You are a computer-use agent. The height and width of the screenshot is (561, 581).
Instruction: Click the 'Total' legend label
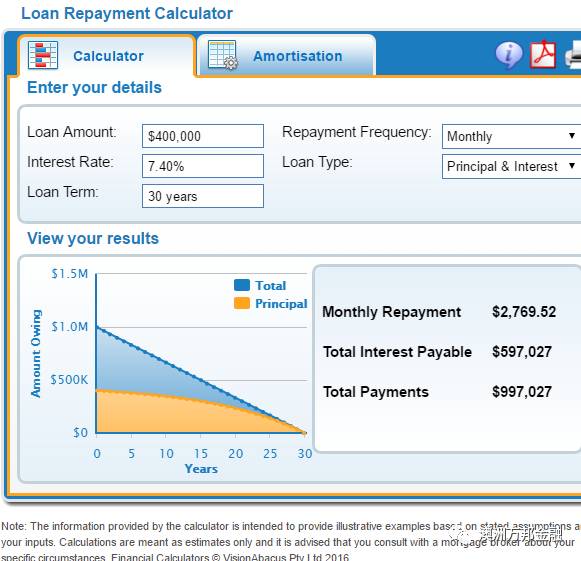pyautogui.click(x=270, y=286)
